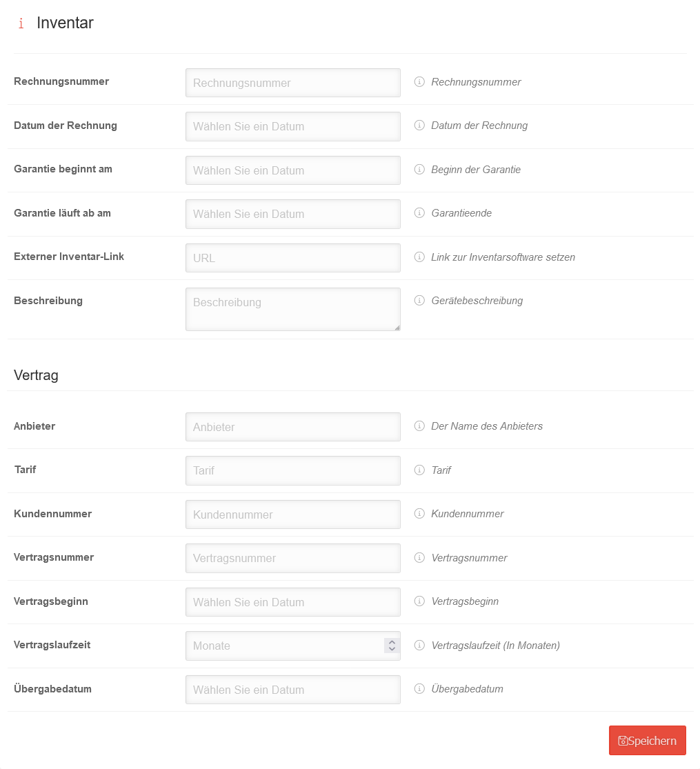Click info icon beside Link zur Inventarsoftware
700x769 pixels.
pyautogui.click(x=419, y=257)
